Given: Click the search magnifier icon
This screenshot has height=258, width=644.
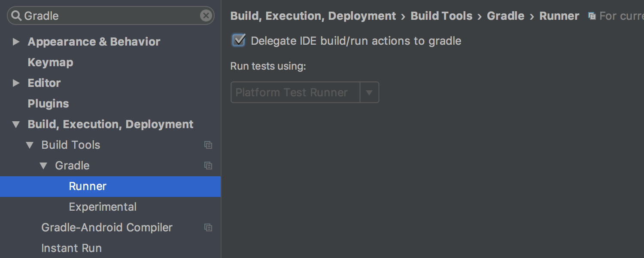Looking at the screenshot, I should click(x=16, y=16).
